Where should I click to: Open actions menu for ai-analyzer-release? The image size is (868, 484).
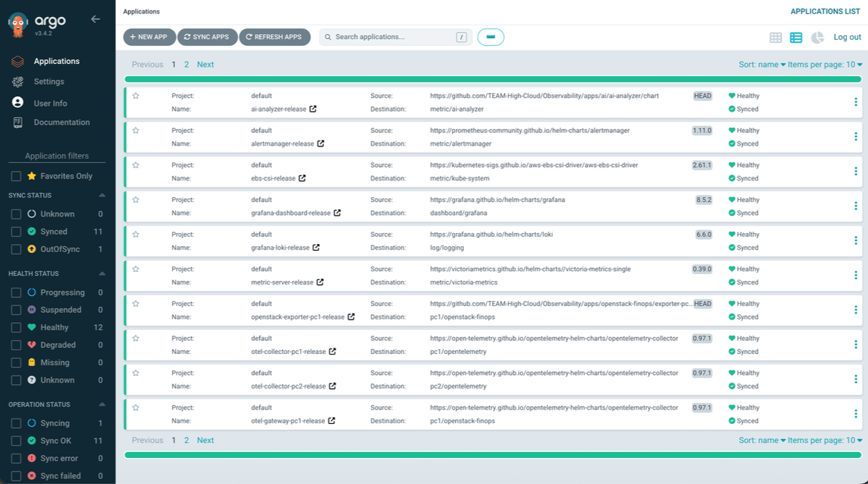(856, 102)
